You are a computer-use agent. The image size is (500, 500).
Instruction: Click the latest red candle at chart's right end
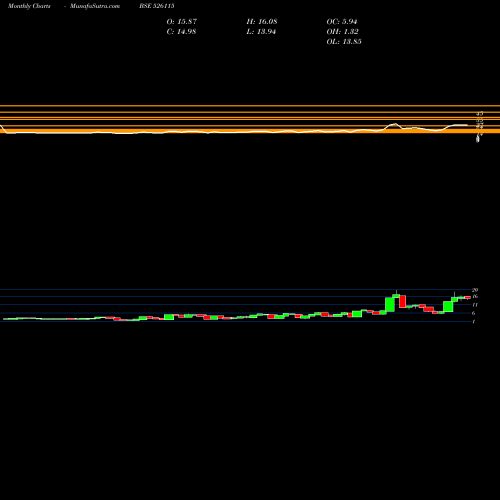(x=467, y=297)
